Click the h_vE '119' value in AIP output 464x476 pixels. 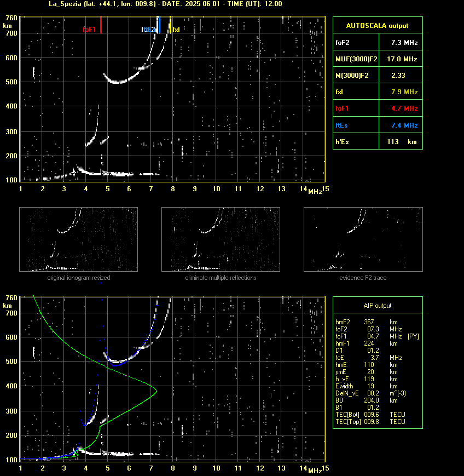point(369,379)
